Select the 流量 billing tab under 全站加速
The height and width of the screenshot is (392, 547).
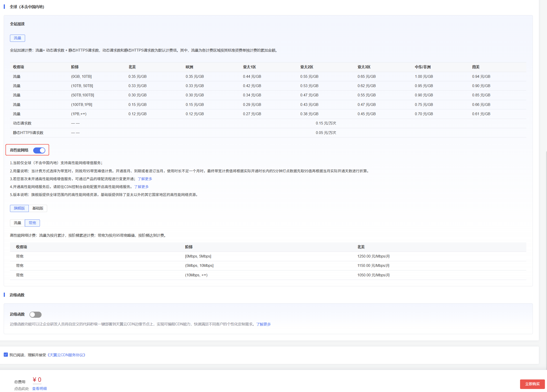pyautogui.click(x=17, y=38)
